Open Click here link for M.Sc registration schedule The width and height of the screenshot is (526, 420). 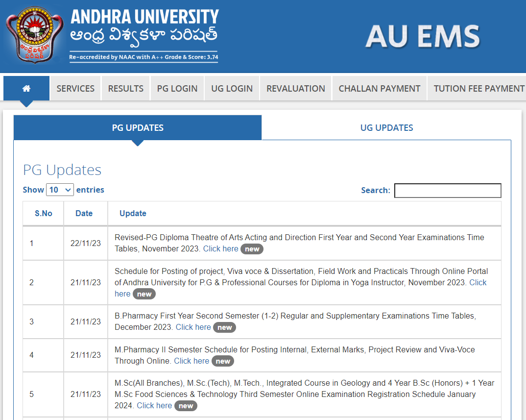[154, 406]
